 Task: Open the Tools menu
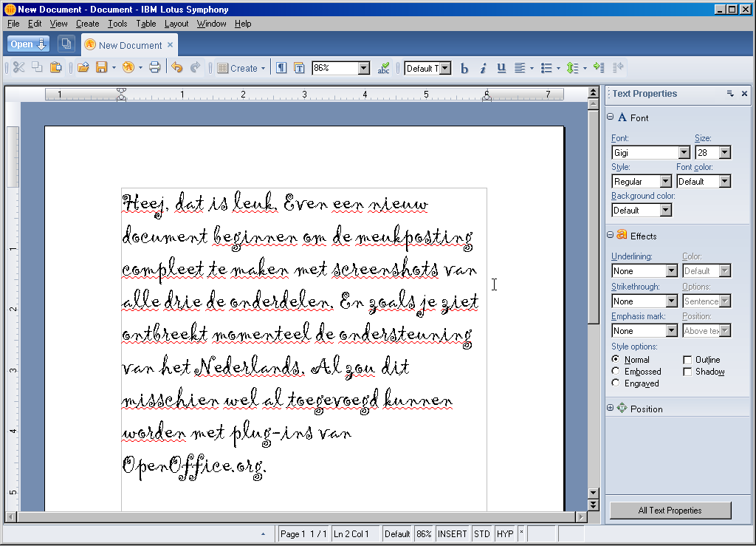click(x=117, y=24)
